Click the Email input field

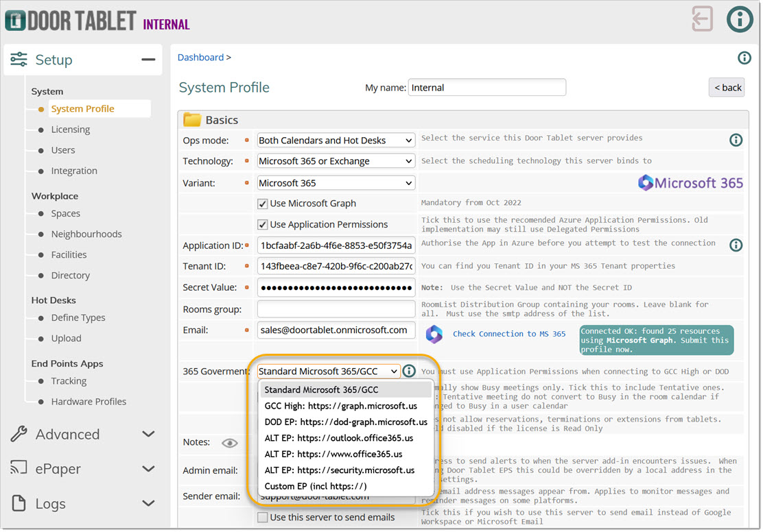pyautogui.click(x=336, y=330)
